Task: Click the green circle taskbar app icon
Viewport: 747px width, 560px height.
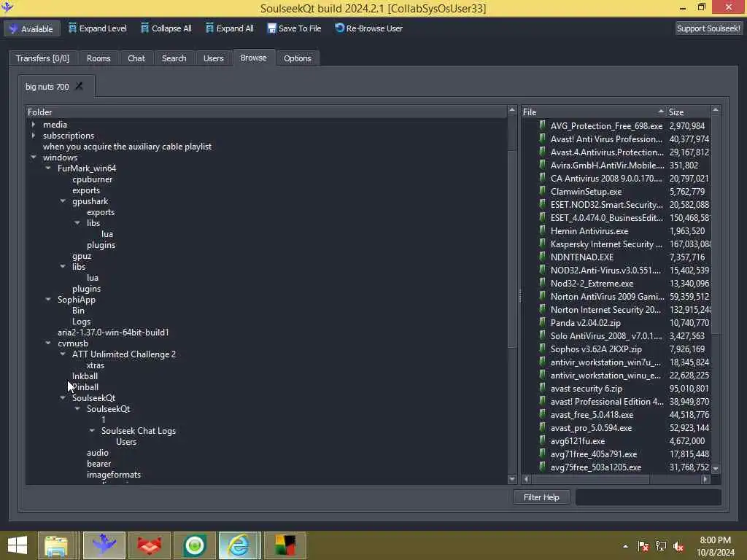Action: (x=194, y=545)
